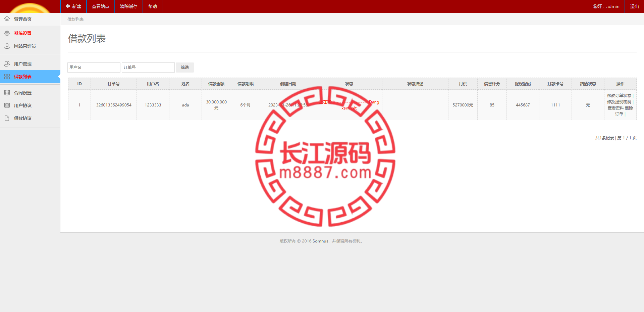Click the person icon beside 网站管理员

point(7,46)
